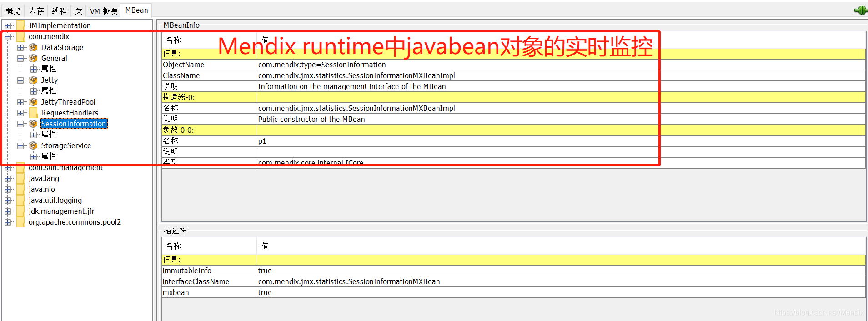Select the Jetty MBean bean icon

click(33, 80)
